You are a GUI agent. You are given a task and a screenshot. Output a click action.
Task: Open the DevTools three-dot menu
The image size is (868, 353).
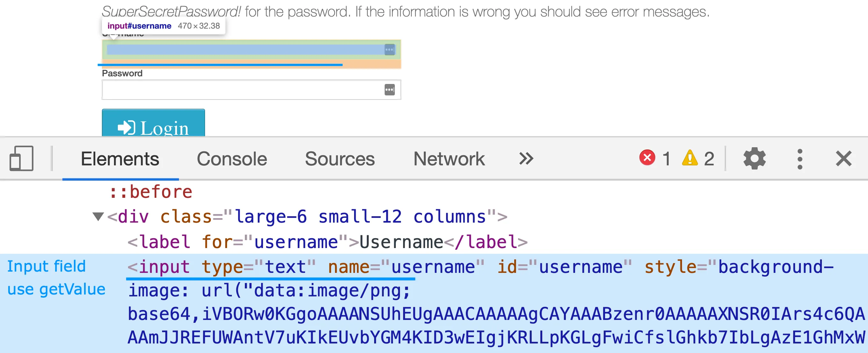pyautogui.click(x=800, y=159)
